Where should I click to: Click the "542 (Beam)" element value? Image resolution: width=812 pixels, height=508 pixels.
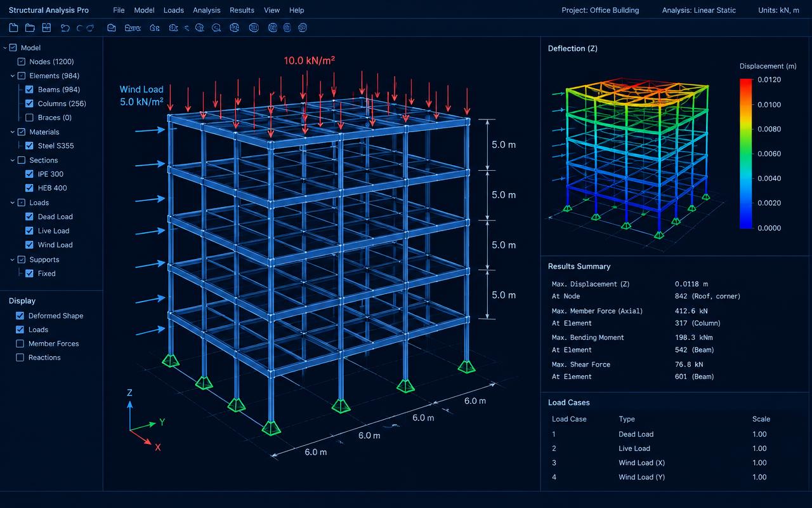click(695, 350)
